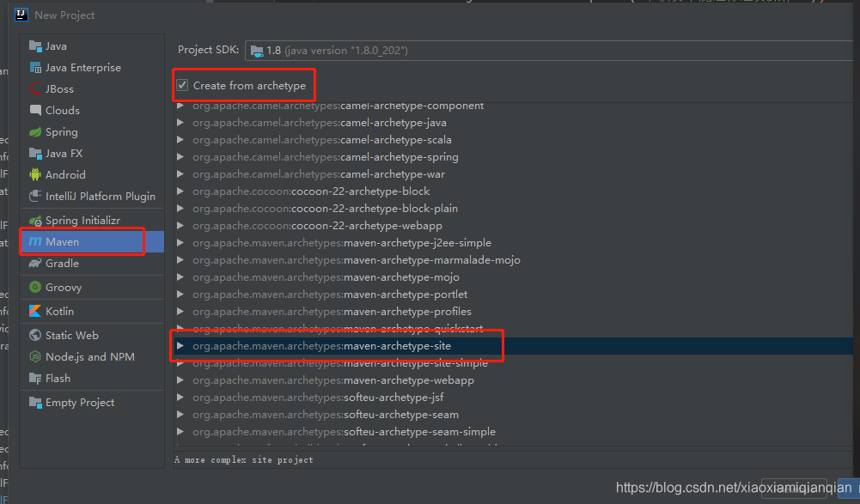Select the Static Web globe icon

coord(35,335)
